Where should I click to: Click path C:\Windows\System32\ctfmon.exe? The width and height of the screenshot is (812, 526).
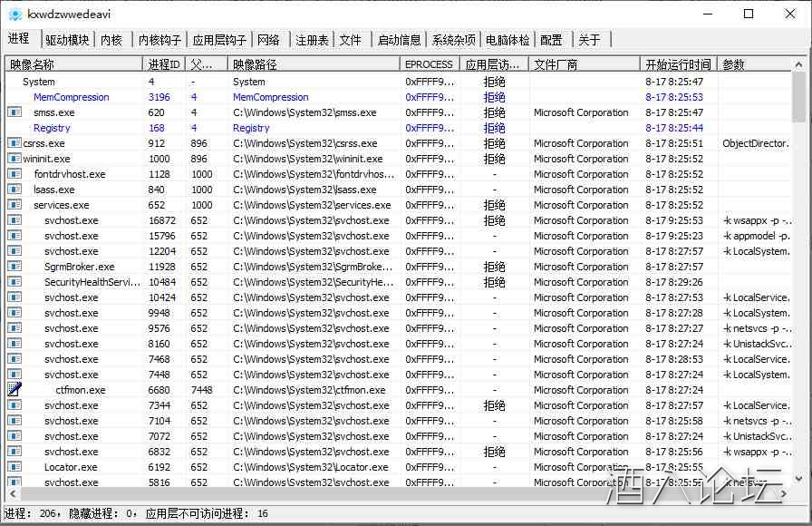pos(309,390)
